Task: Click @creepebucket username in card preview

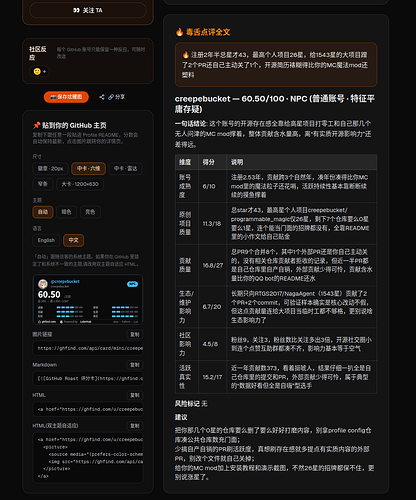Action: (x=65, y=281)
